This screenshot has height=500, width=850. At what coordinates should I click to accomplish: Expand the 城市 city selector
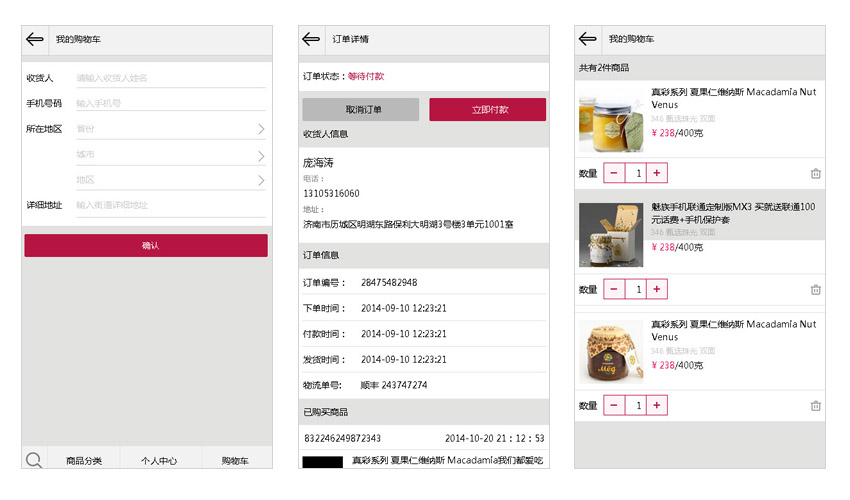(261, 156)
